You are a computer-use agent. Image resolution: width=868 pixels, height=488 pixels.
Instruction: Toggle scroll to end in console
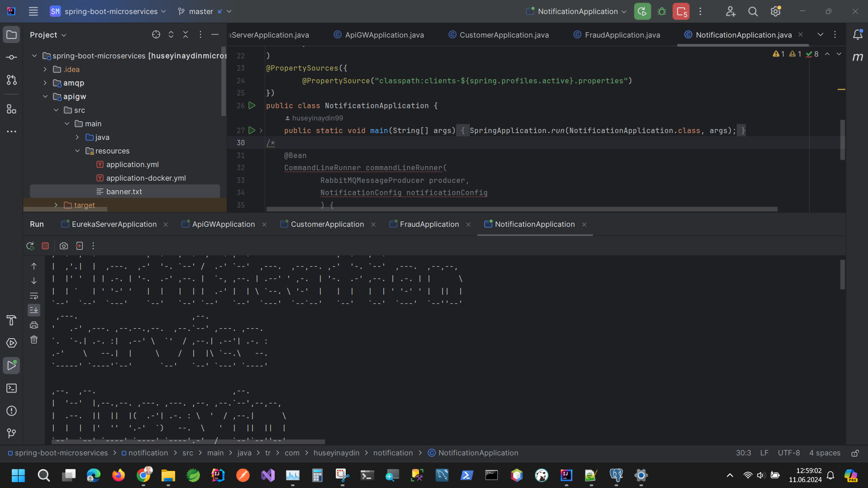pos(34,310)
